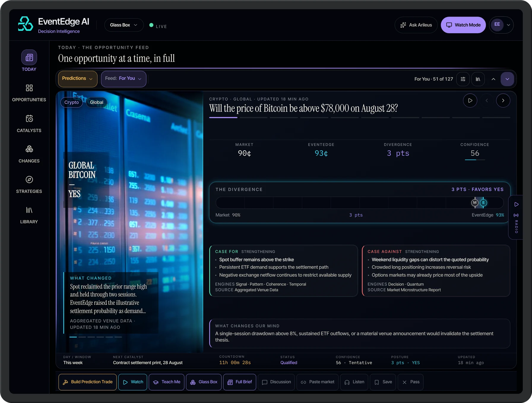
Task: Select the first story progress segment under the title
Action: 223,117
